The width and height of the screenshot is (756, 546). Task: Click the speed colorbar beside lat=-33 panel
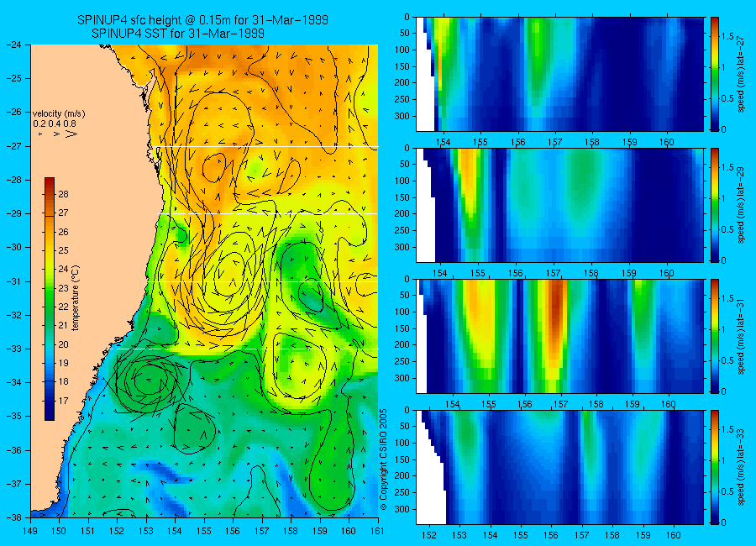[x=714, y=467]
